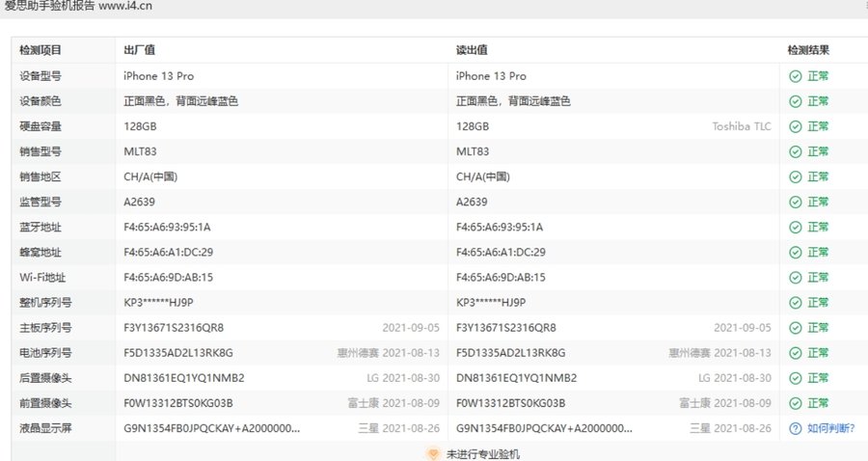
Task: Select the 后置摄像头 row label
Action: coord(45,378)
